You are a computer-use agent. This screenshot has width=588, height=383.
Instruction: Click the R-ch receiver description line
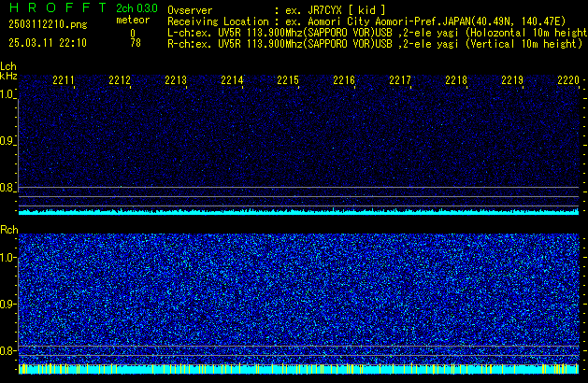click(375, 44)
